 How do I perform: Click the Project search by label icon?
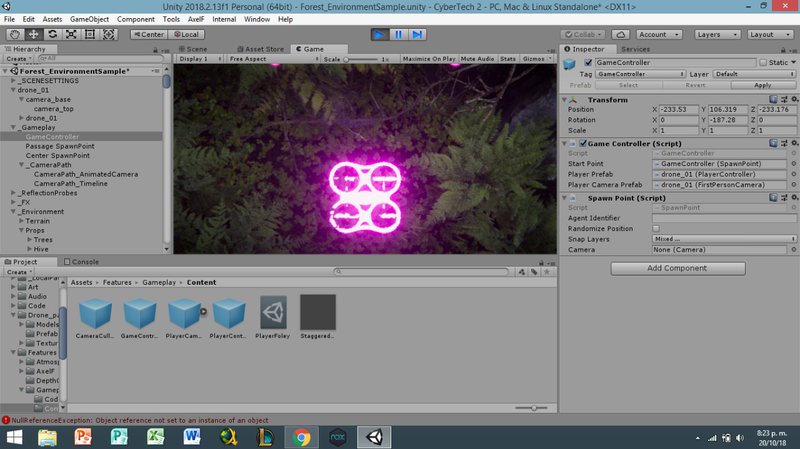point(534,272)
